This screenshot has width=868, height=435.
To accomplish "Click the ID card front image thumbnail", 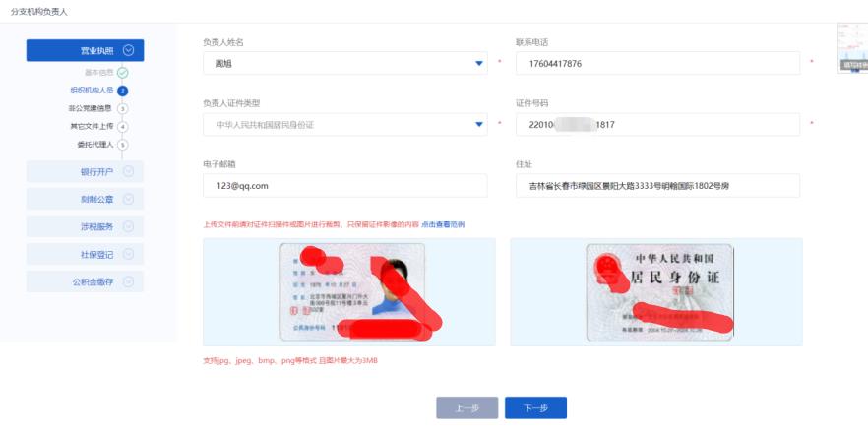I will coord(353,291).
